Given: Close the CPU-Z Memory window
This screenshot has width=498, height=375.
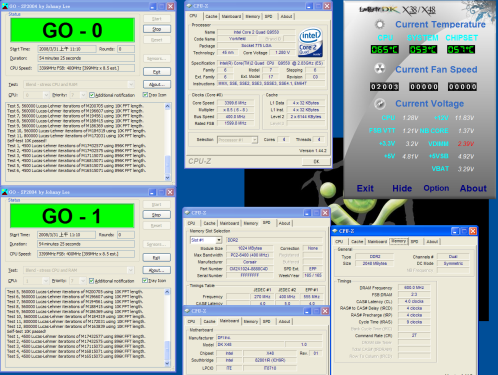Looking at the screenshot, I should coord(473,231).
